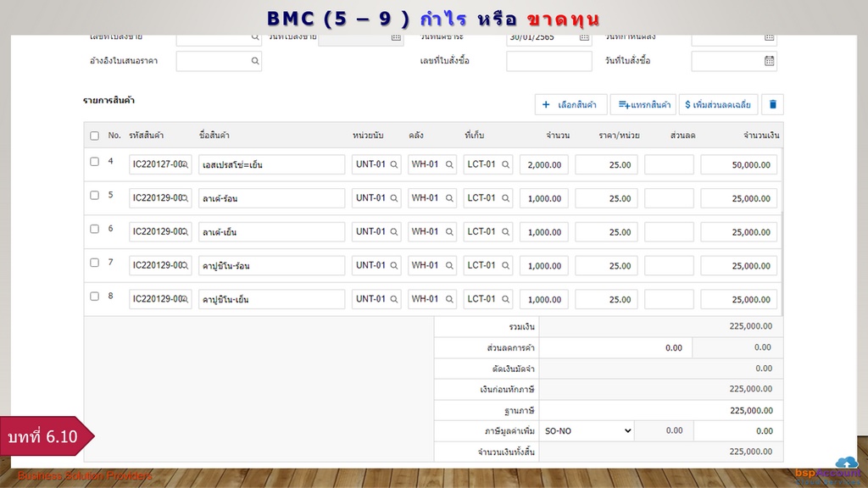Click the รวมเงิน value 225,000.00
Image resolution: width=868 pixels, height=488 pixels.
[751, 326]
